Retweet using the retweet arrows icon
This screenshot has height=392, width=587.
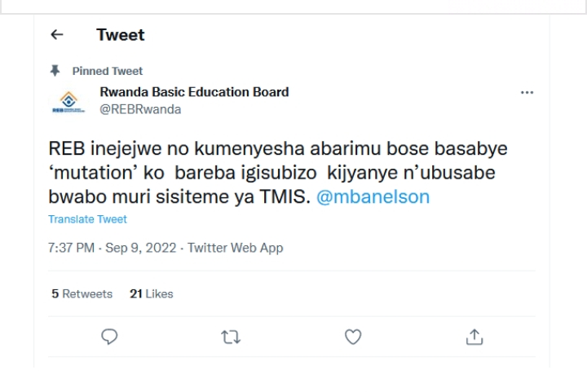(x=231, y=337)
